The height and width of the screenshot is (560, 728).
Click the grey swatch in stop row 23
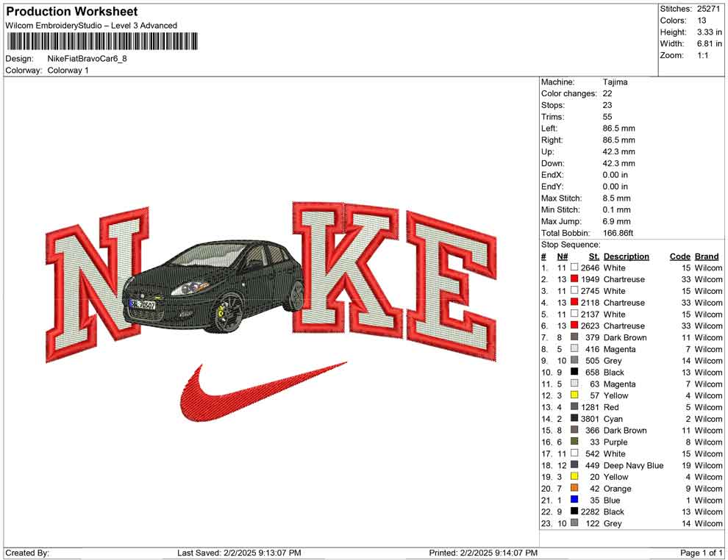click(x=574, y=523)
